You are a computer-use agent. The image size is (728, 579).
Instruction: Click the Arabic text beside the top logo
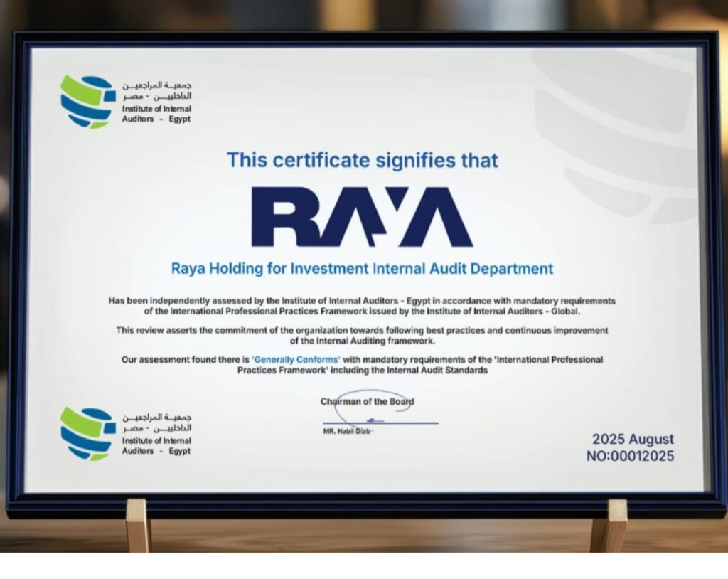click(x=156, y=90)
